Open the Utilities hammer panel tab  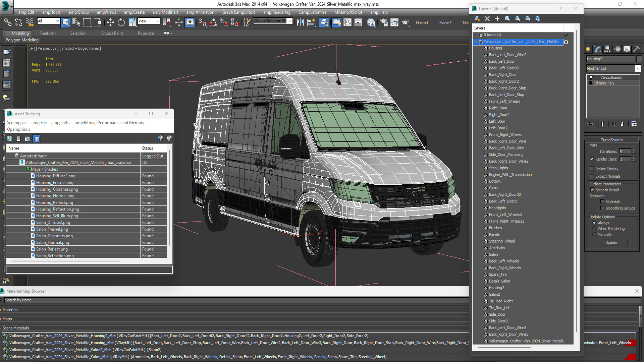(x=636, y=49)
